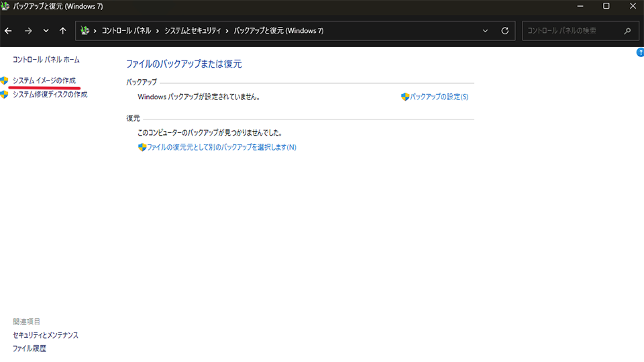Click shield icon beside システム イメージの作成
Image resolution: width=644 pixels, height=362 pixels.
click(x=4, y=81)
